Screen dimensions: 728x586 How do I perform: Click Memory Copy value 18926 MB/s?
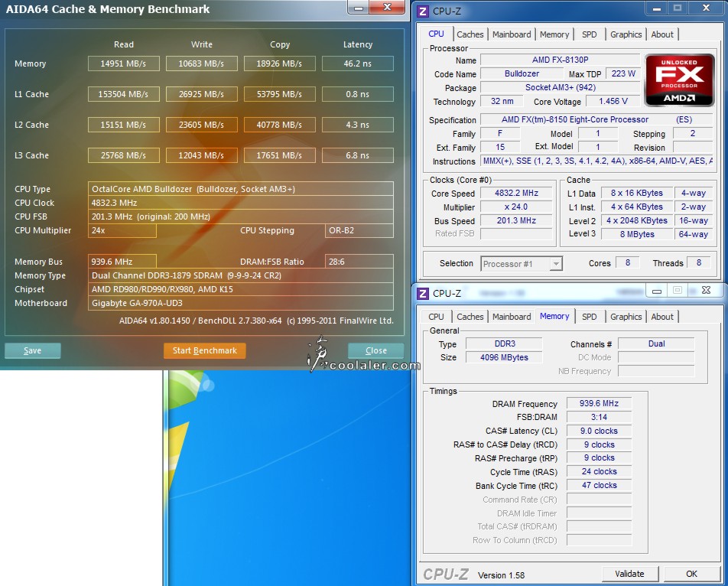[x=280, y=63]
